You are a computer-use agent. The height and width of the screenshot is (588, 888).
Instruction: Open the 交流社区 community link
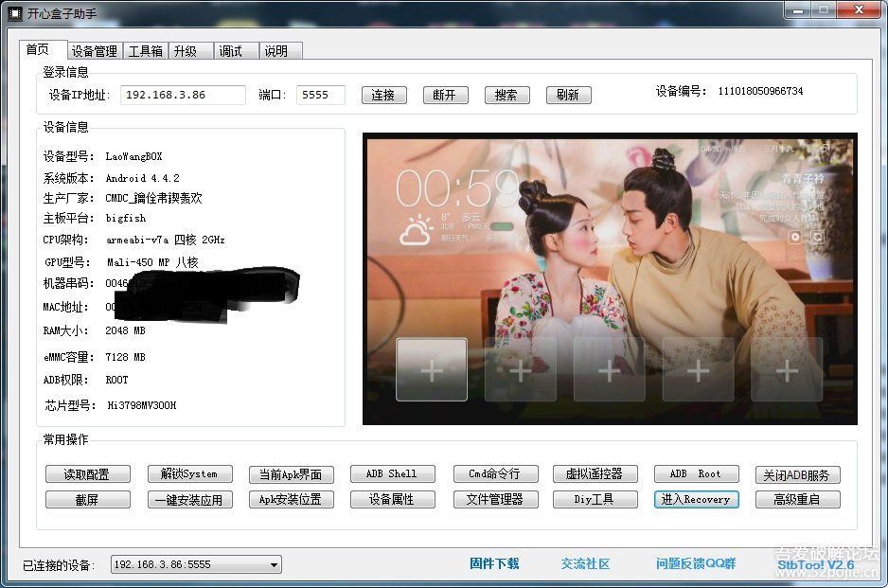pyautogui.click(x=585, y=563)
